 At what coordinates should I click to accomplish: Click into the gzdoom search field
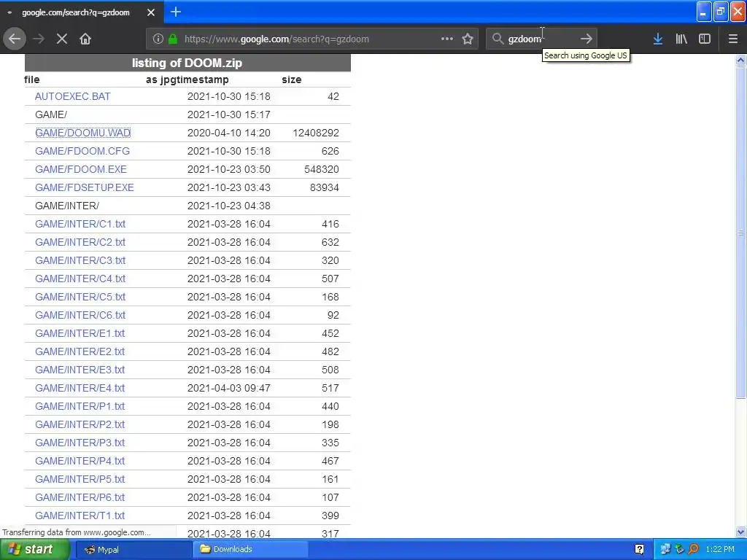541,39
